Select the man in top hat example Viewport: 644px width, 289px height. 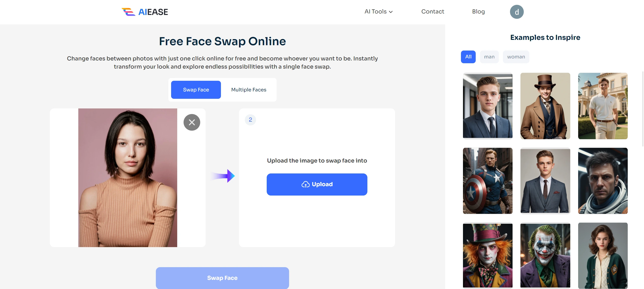(x=545, y=106)
